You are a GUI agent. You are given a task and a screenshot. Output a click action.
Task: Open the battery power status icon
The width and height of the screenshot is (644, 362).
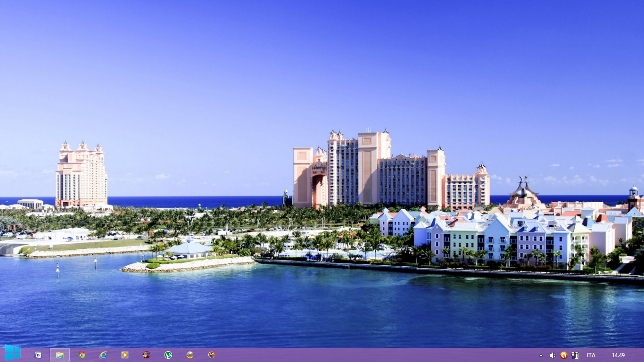click(575, 355)
